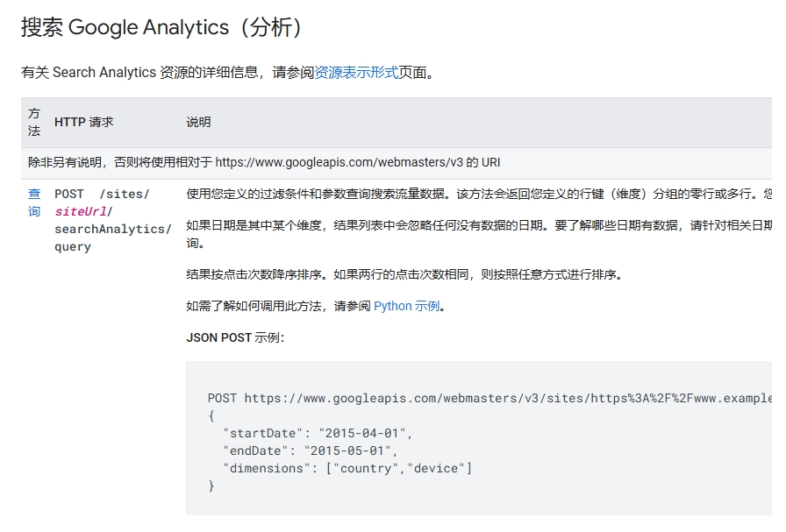Click the 说明 column header
The width and height of the screenshot is (786, 532).
[198, 122]
